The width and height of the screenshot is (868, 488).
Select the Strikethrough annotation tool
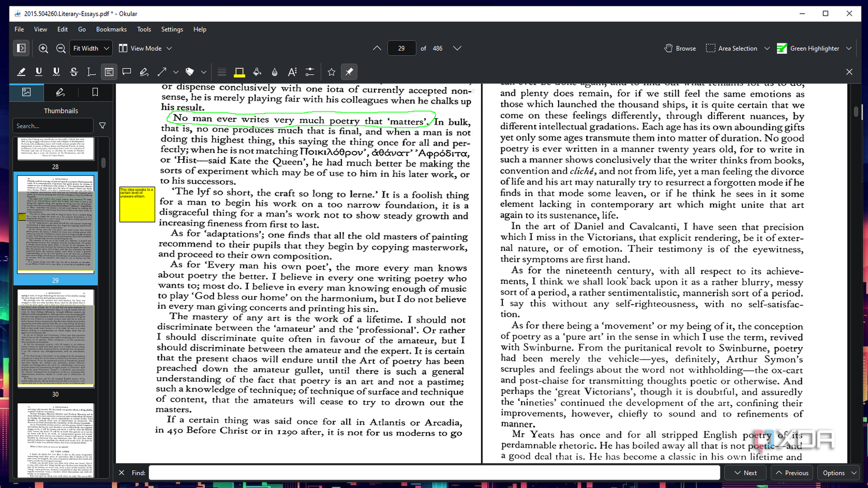coord(74,72)
